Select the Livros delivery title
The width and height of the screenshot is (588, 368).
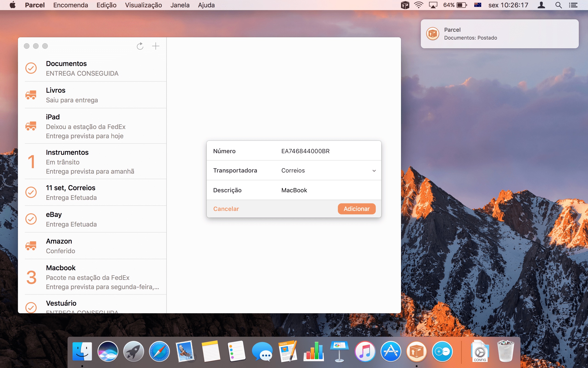[56, 90]
